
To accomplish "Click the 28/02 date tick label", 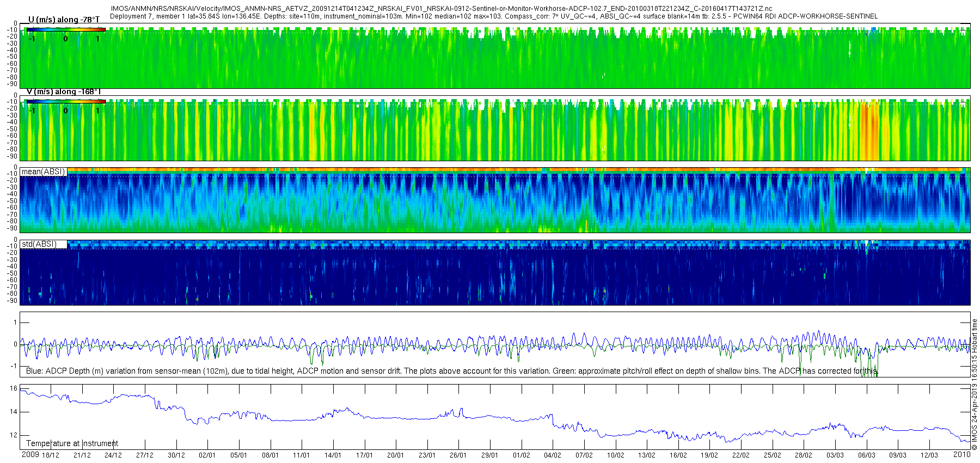I will click(x=803, y=455).
